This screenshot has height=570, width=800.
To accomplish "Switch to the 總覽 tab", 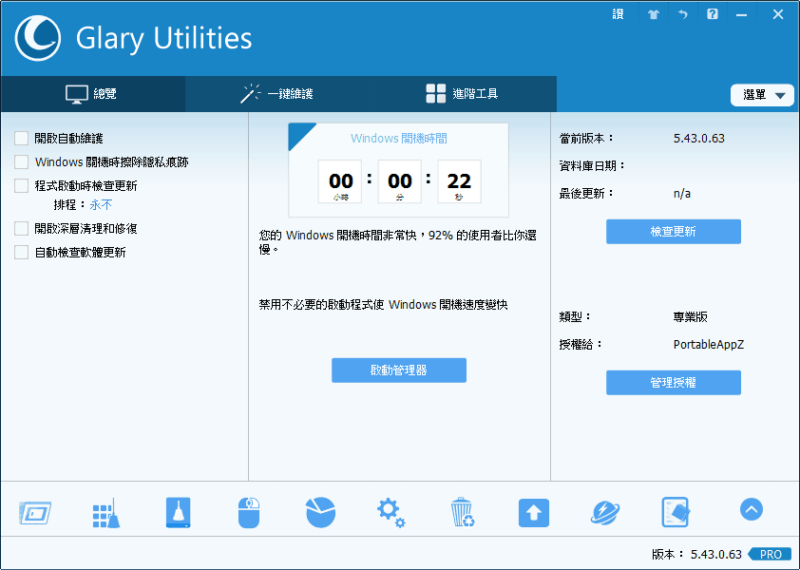I will click(92, 94).
